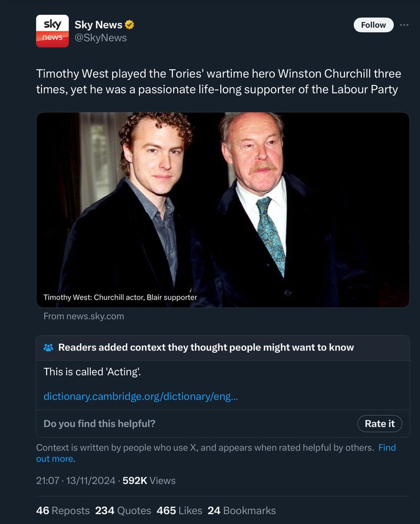Viewport: 420px width, 524px height.
Task: Show the 46 Reposts list
Action: pos(63,510)
